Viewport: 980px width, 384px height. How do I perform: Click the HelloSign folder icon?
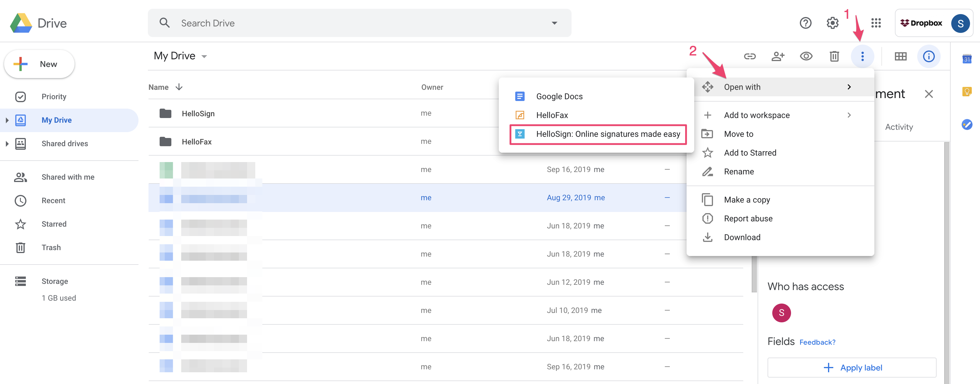(165, 113)
